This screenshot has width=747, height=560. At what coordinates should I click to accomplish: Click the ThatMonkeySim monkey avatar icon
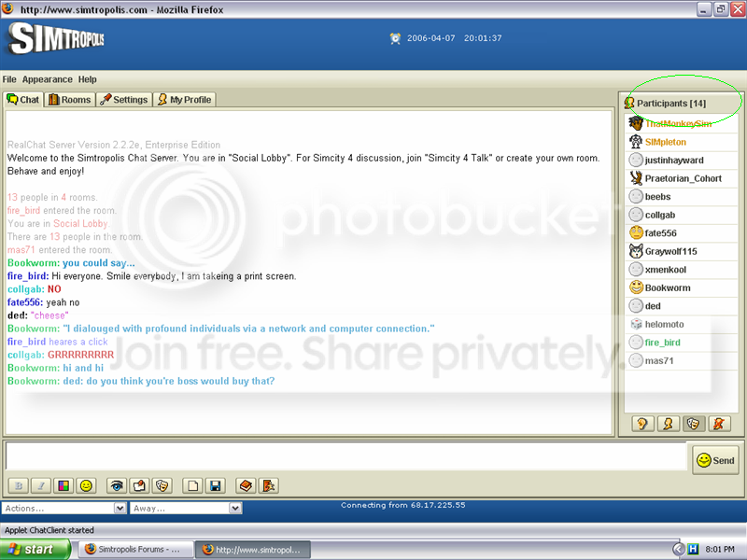click(636, 123)
